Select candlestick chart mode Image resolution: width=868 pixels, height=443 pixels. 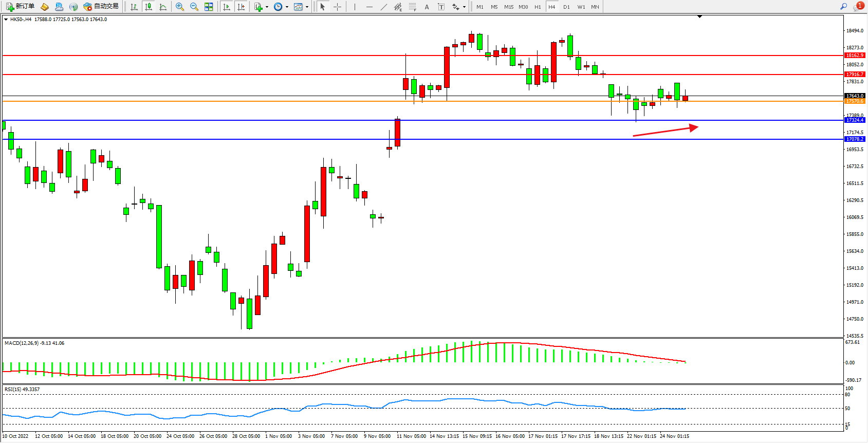pos(149,7)
